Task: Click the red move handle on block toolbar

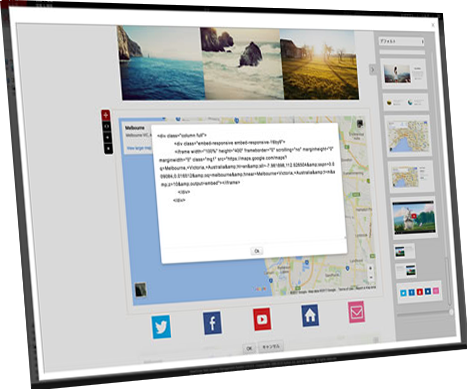Action: 106,116
